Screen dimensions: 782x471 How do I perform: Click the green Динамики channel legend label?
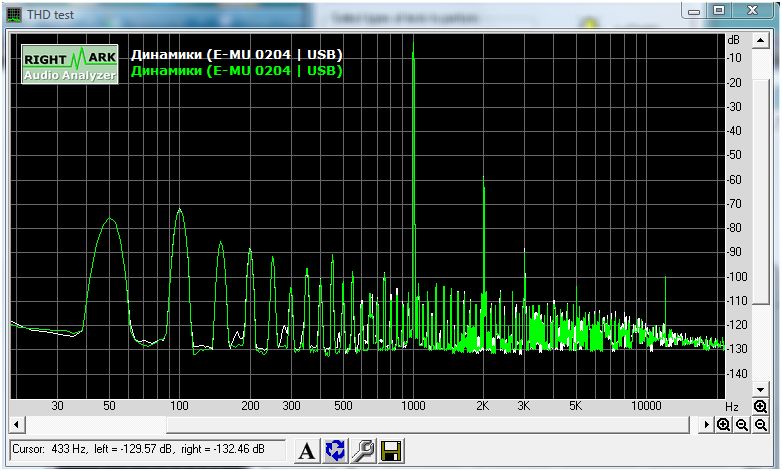(x=237, y=71)
